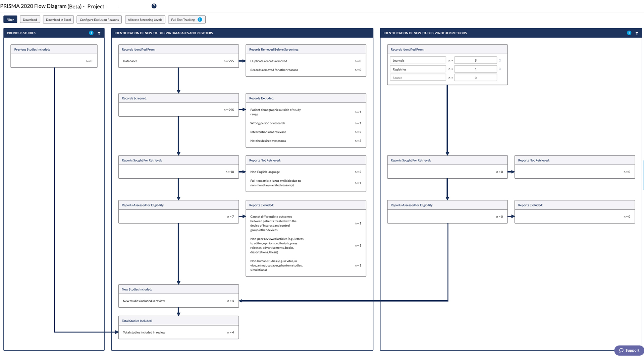Click the Allocate Screening Levels button
The height and width of the screenshot is (362, 644).
pyautogui.click(x=145, y=19)
